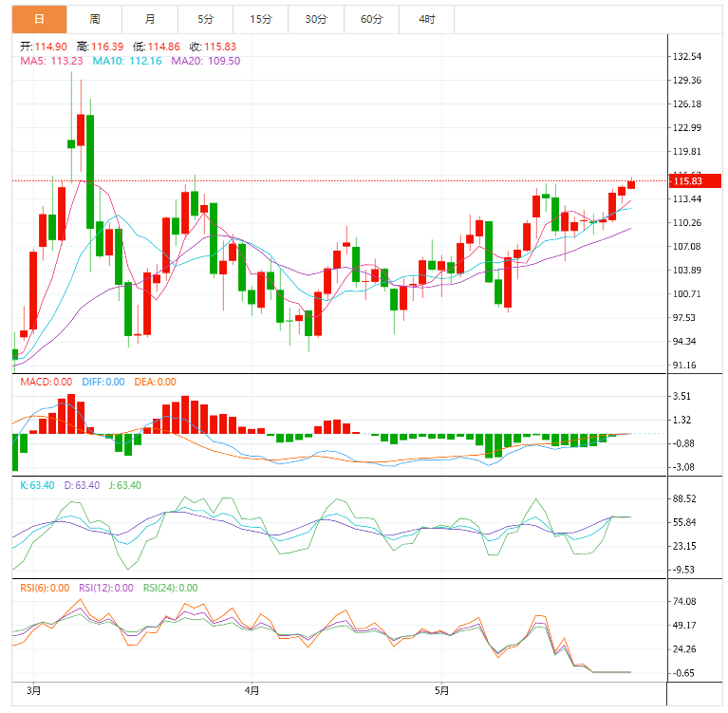Click the 74.08 RSI axis value
Screen dimensions: 728x713
[684, 602]
